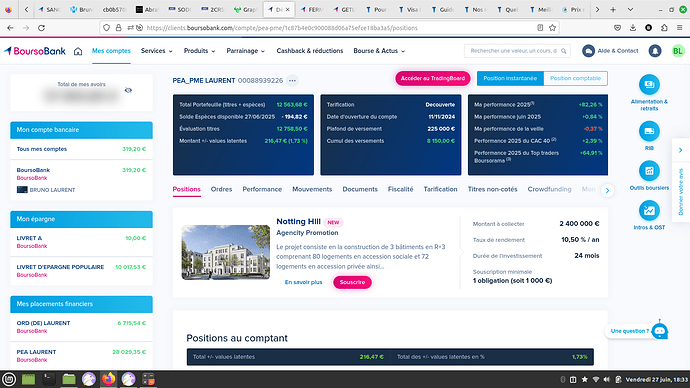Toggle visibility of total assets
Image resolution: width=690 pixels, height=388 pixels.
tap(128, 90)
